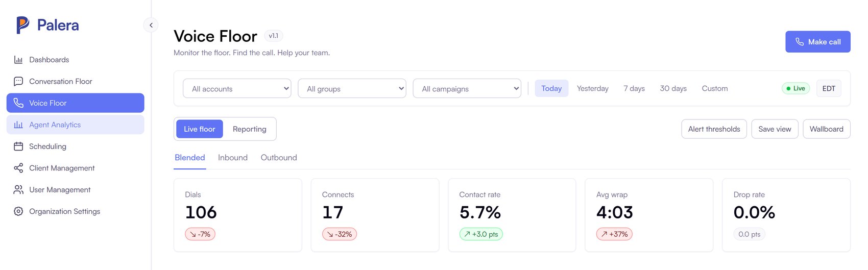Open the Wallboard
The image size is (868, 270).
coord(827,129)
